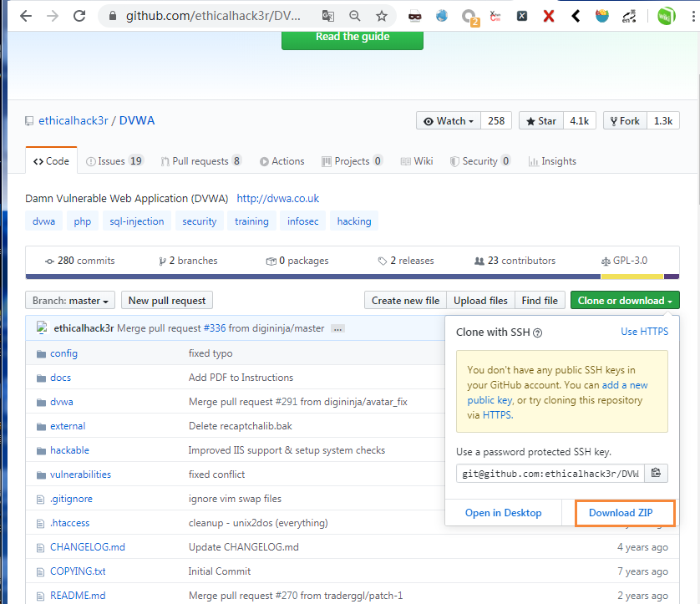Click the black angle-bracket extension icon
Image resolution: width=700 pixels, height=604 pixels.
[x=576, y=17]
